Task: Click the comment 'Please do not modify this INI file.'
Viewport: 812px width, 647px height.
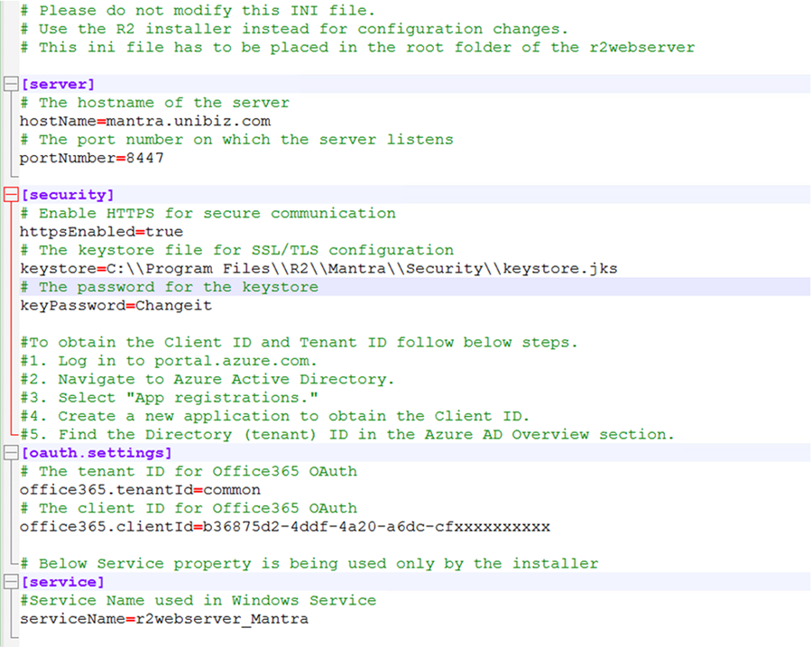Action: 198,10
